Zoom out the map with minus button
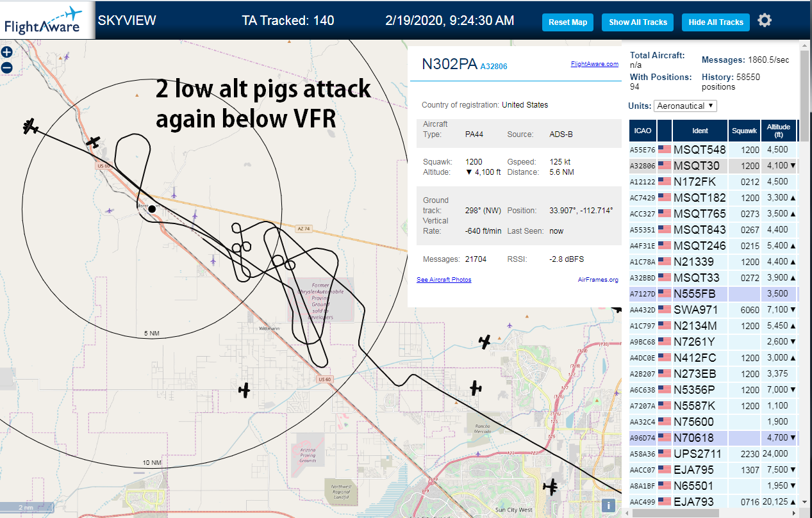This screenshot has height=518, width=812. coord(6,67)
